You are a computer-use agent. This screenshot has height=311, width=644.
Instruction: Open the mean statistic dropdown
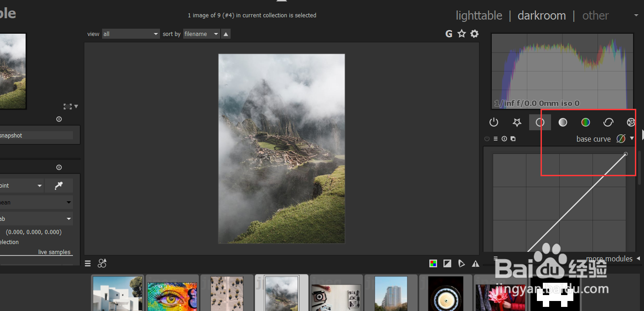coord(36,203)
